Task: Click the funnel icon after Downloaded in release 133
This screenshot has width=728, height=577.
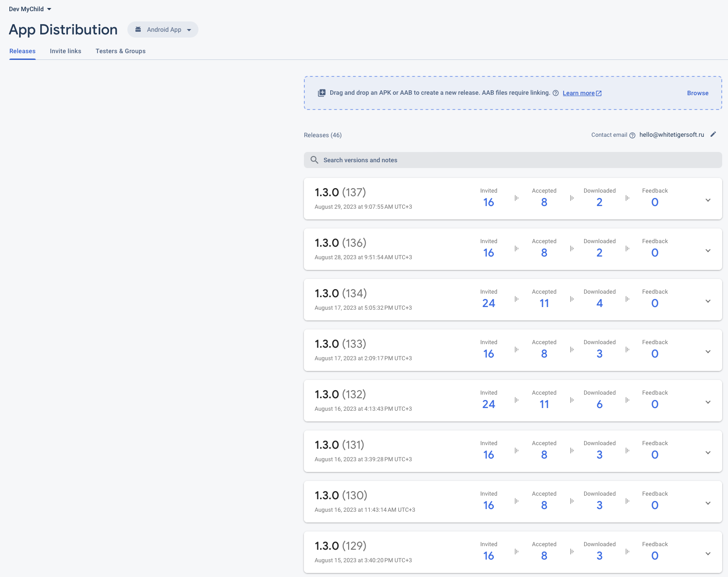Action: coord(627,350)
